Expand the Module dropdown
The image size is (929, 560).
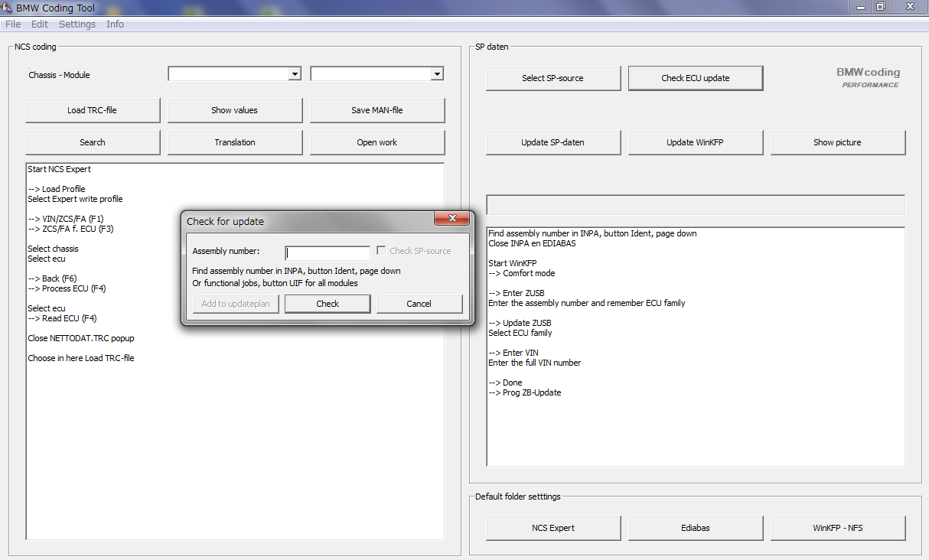[437, 74]
